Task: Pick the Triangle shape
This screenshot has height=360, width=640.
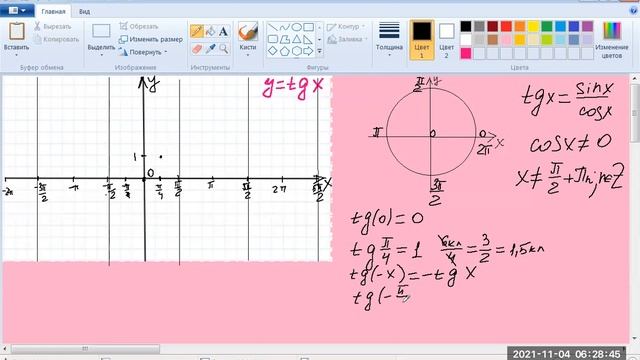Action: coord(297,39)
